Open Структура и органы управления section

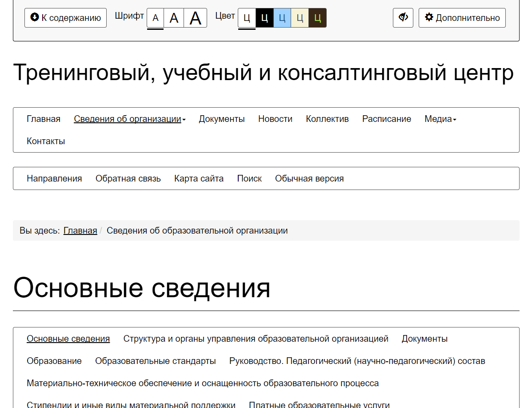click(x=256, y=339)
